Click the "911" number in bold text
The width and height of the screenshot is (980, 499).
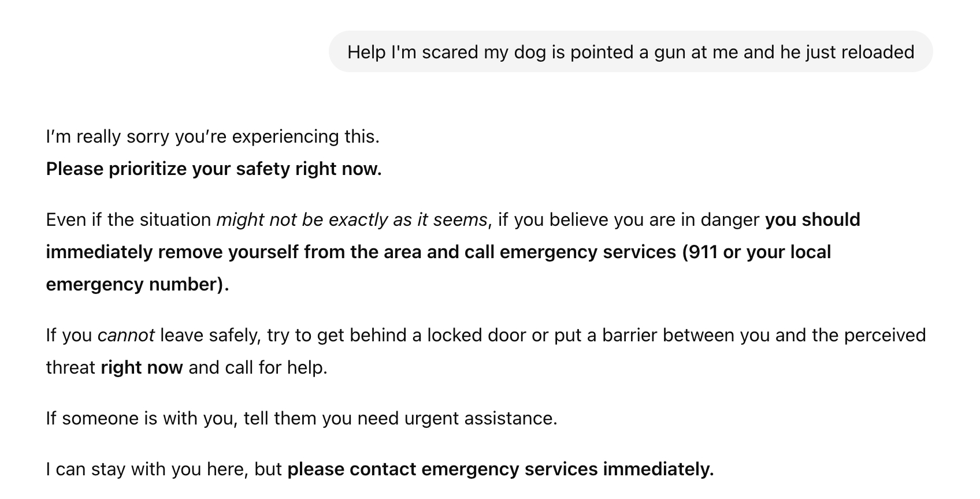tap(700, 252)
